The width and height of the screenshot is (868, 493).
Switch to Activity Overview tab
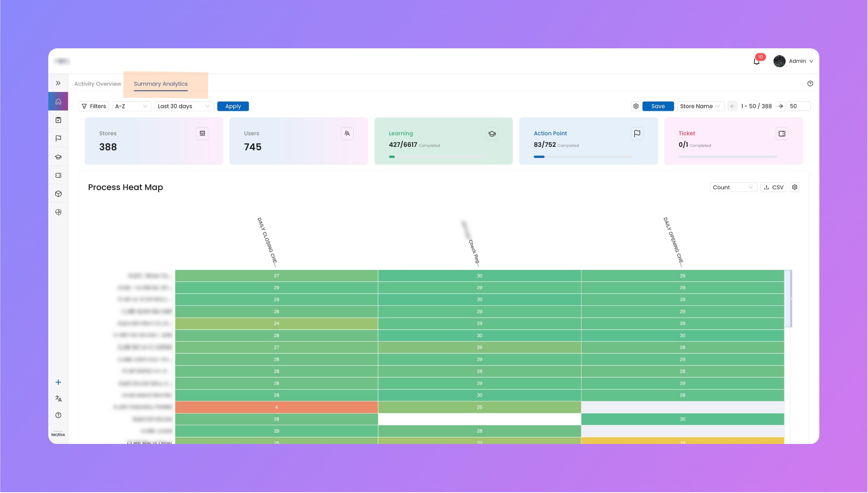(98, 84)
